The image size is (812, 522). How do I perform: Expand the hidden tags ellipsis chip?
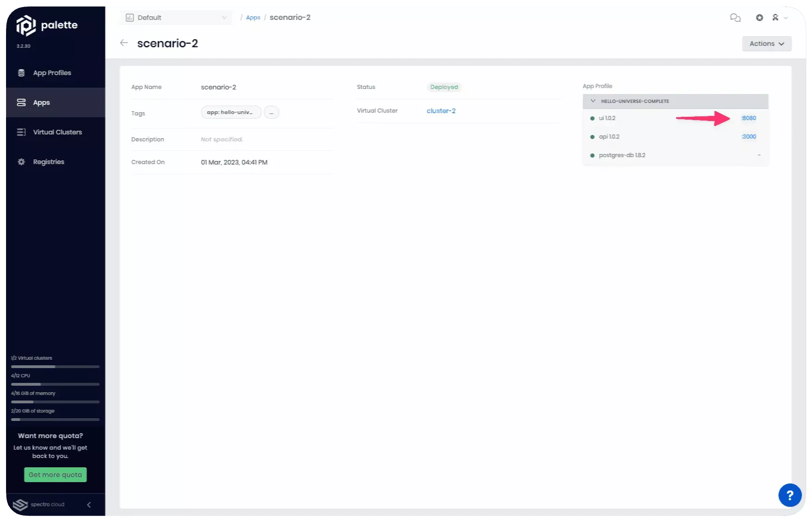(271, 113)
